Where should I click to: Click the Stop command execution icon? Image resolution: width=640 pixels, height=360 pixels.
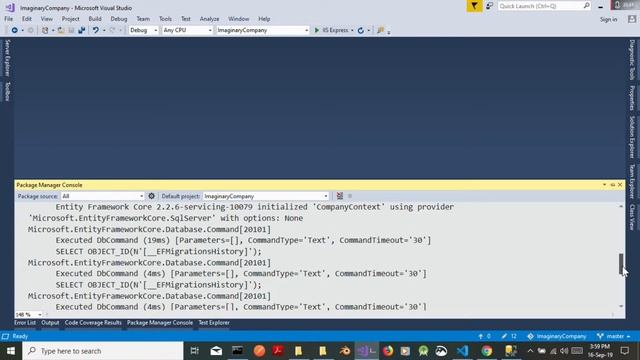click(350, 196)
